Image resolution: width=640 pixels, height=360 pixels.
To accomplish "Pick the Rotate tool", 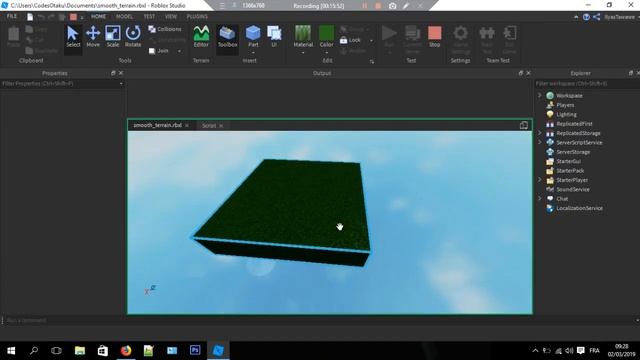I will pos(133,37).
